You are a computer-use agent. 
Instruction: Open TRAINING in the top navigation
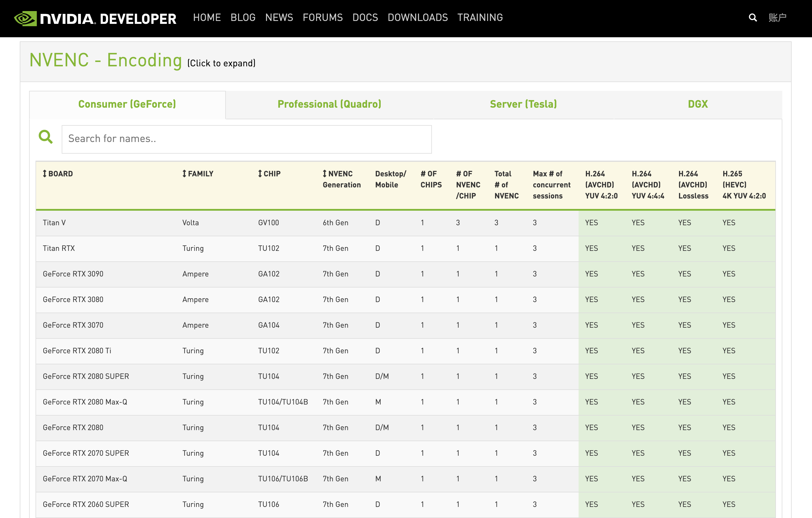click(x=480, y=17)
